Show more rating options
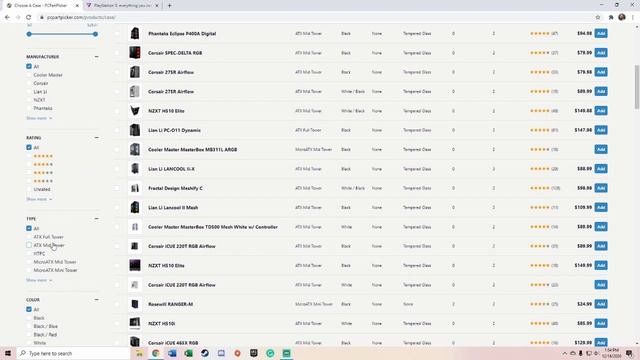This screenshot has height=360, width=640. [39, 199]
